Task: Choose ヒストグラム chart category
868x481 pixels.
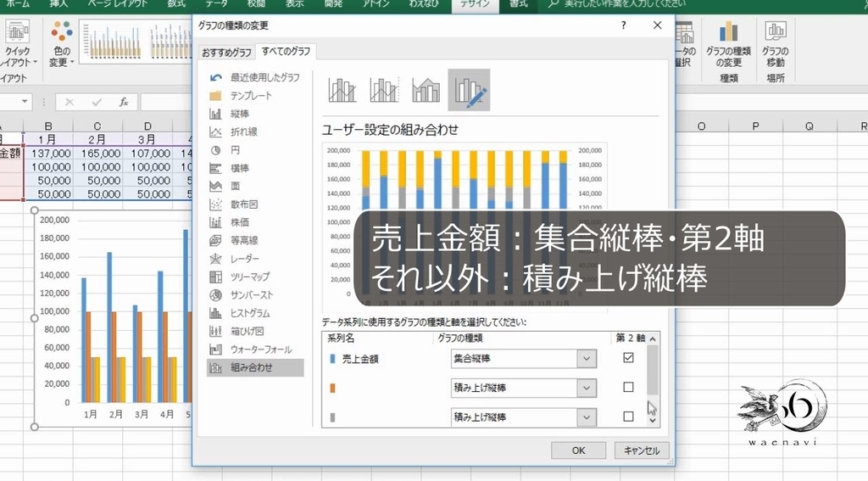Action: (x=255, y=313)
